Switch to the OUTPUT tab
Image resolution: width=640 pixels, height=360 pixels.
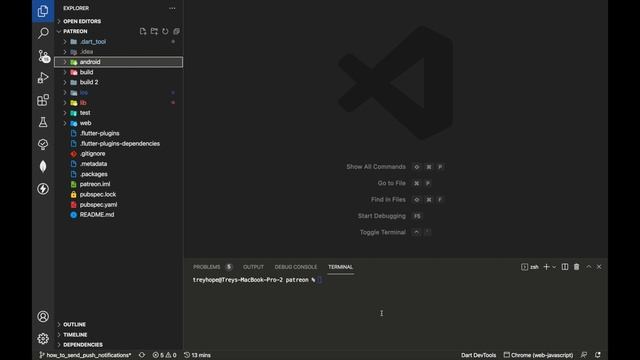click(x=253, y=267)
